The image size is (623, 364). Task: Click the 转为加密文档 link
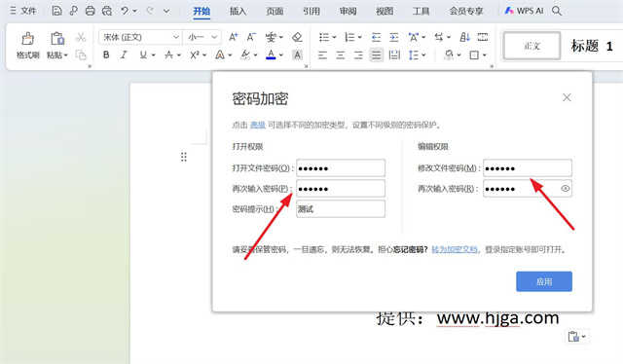click(x=455, y=249)
